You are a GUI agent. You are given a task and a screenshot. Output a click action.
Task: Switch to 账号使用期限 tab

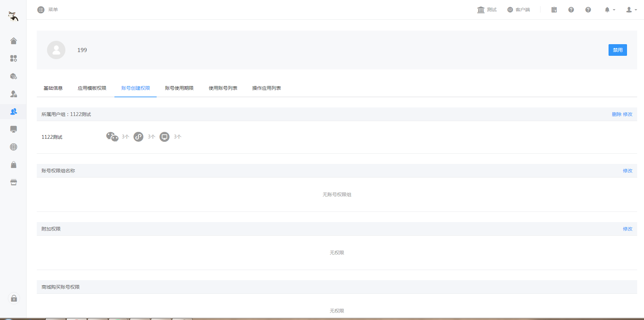pos(179,88)
